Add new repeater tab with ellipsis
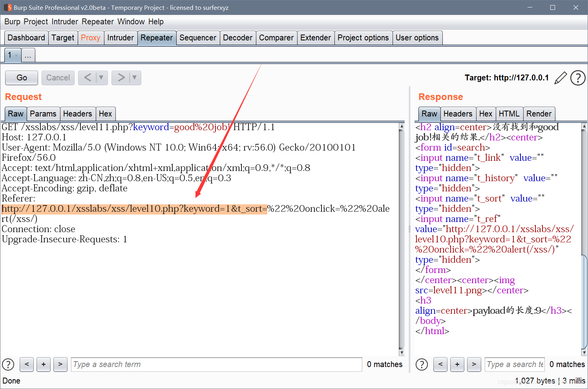The height and width of the screenshot is (389, 588). point(28,56)
